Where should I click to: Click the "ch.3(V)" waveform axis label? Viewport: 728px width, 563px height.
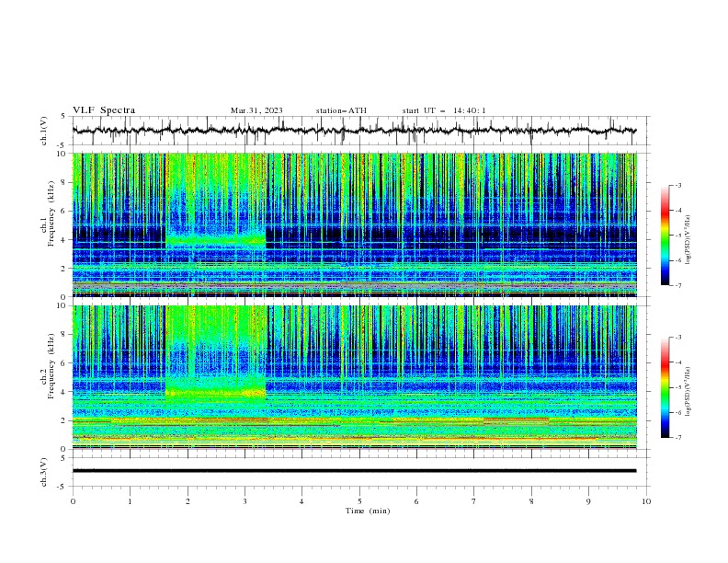(44, 473)
